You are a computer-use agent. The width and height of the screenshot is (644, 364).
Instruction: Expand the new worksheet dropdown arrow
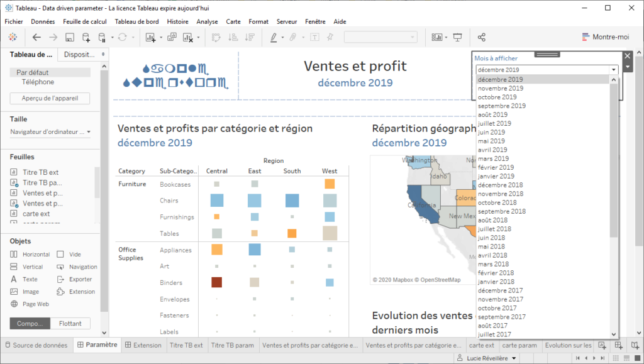point(160,37)
